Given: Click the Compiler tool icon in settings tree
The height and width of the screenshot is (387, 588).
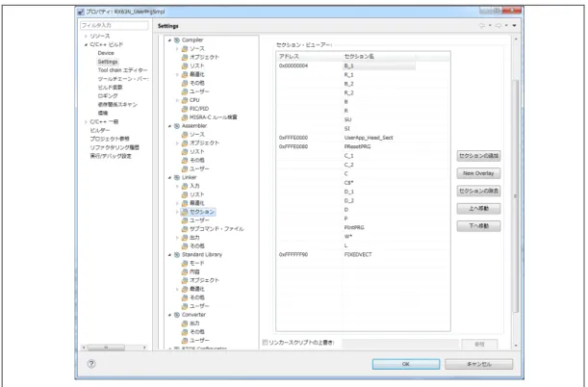Looking at the screenshot, I should tap(177, 40).
